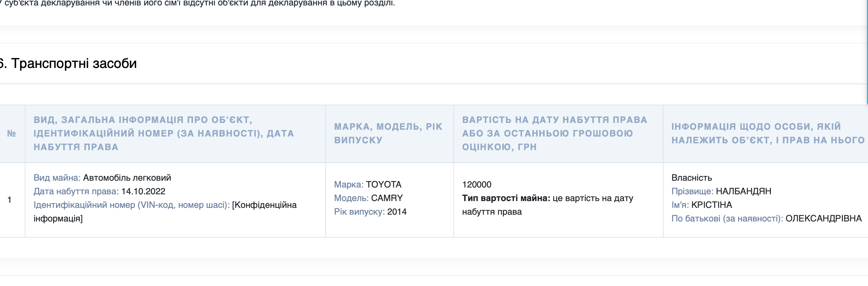Click the TOYOTA brand value
The width and height of the screenshot is (868, 286).
383,184
